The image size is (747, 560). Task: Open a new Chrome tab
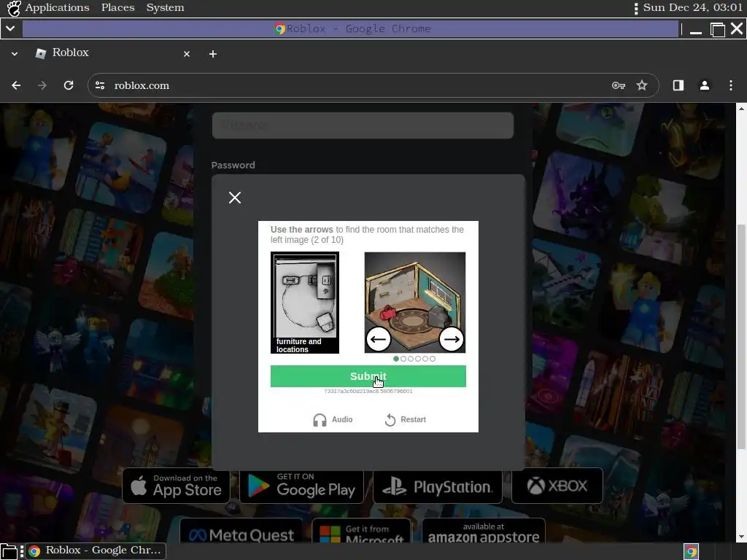coord(213,54)
